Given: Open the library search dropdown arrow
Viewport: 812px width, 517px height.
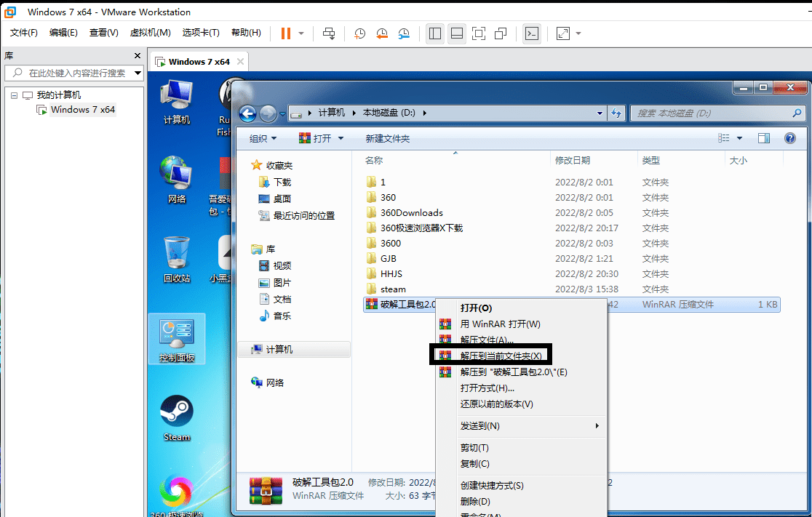Looking at the screenshot, I should pos(138,73).
